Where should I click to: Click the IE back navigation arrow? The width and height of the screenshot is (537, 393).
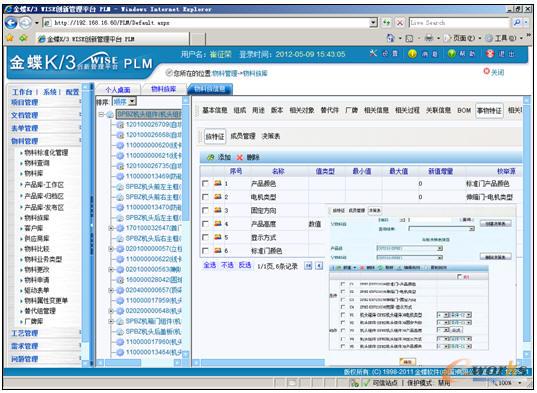point(11,23)
